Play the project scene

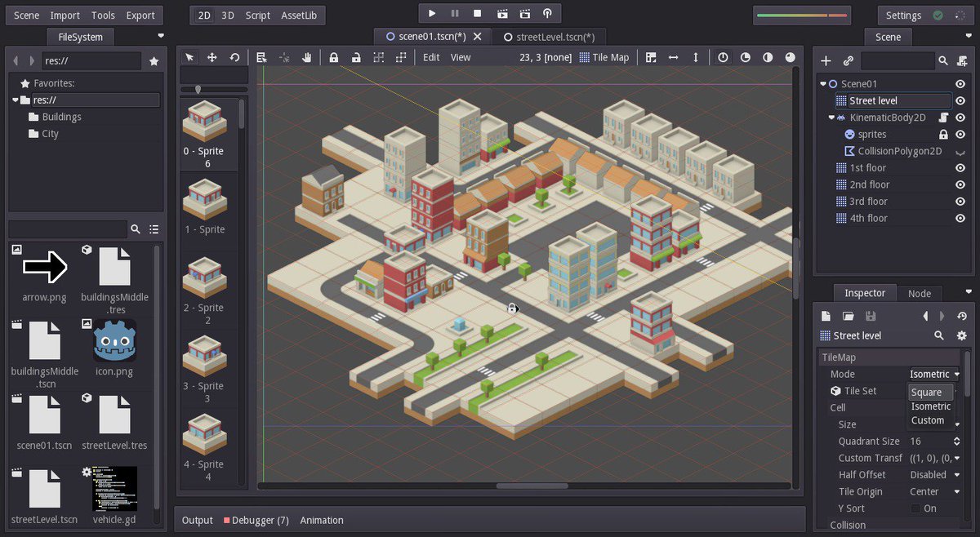[431, 13]
